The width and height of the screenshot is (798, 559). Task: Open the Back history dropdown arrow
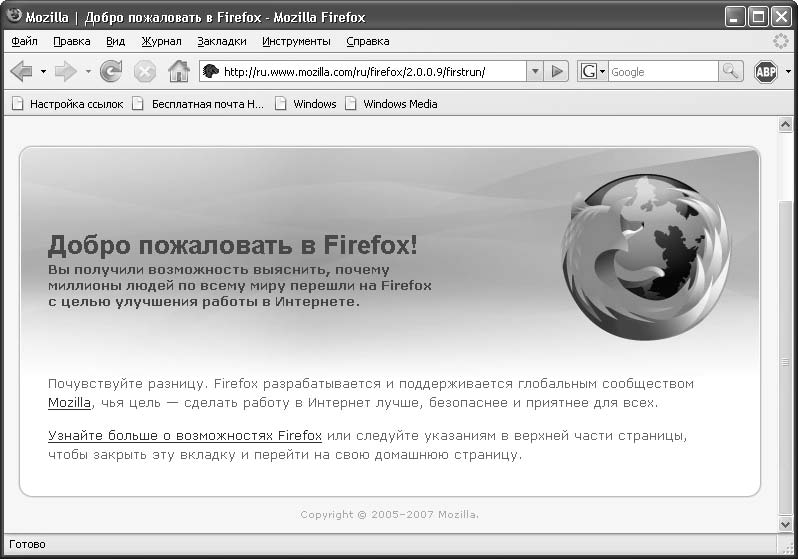pos(43,72)
